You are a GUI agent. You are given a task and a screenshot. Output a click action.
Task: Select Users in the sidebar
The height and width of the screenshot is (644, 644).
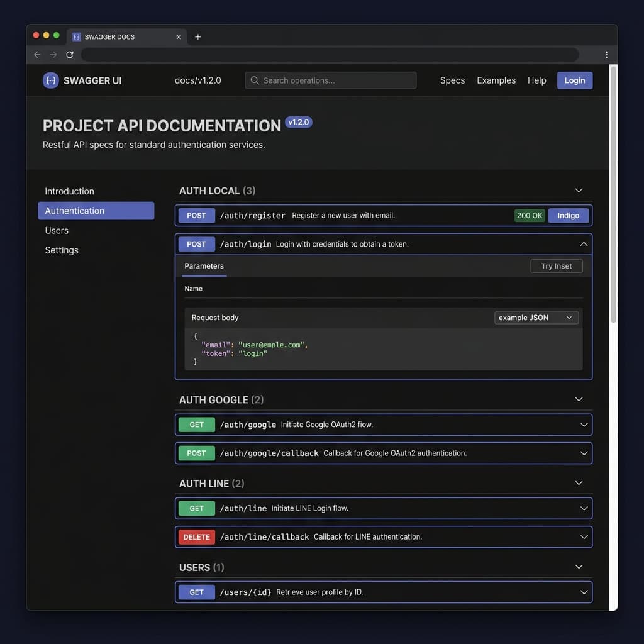point(57,230)
